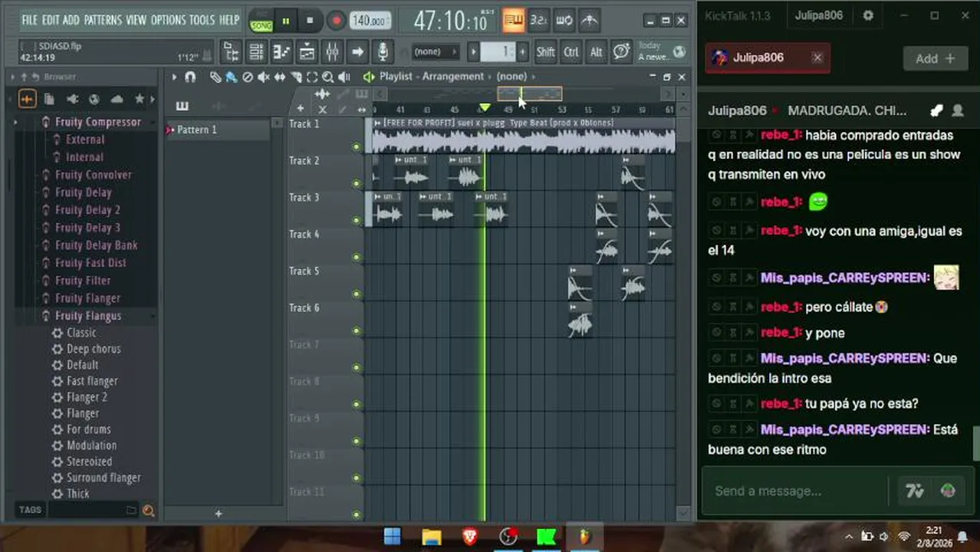This screenshot has height=552, width=980.
Task: Click the arrow after (none) in Playlist title
Action: point(534,77)
